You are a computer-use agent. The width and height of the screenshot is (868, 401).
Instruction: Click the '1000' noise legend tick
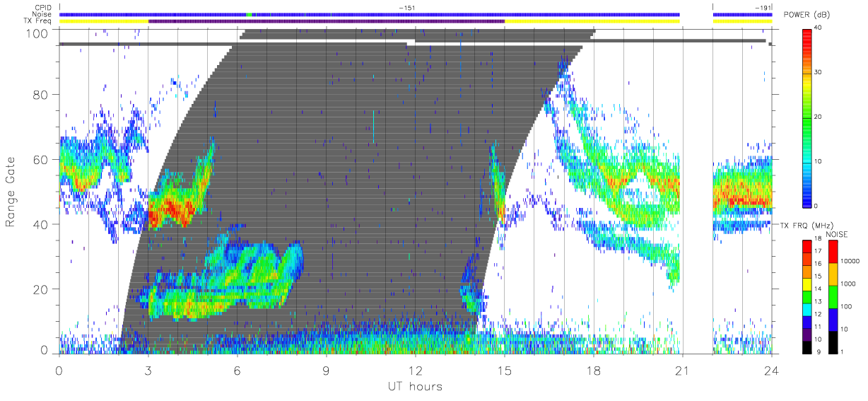coord(849,284)
